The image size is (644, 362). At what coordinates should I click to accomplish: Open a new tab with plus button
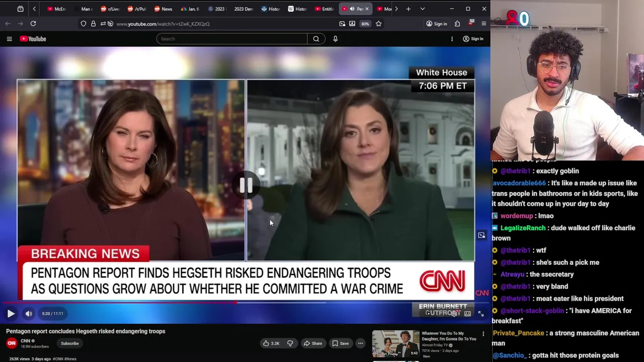click(x=408, y=9)
